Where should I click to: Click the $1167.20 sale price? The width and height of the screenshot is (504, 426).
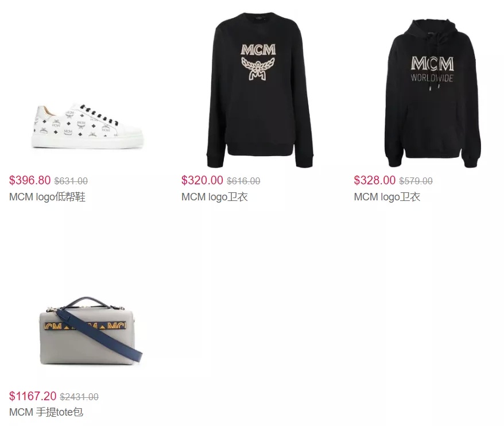[33, 396]
